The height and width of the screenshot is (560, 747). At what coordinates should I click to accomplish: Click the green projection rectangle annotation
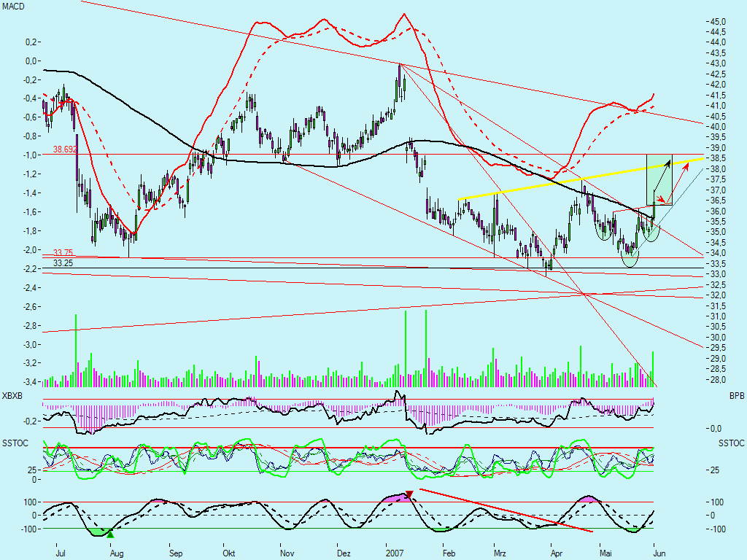pyautogui.click(x=659, y=179)
